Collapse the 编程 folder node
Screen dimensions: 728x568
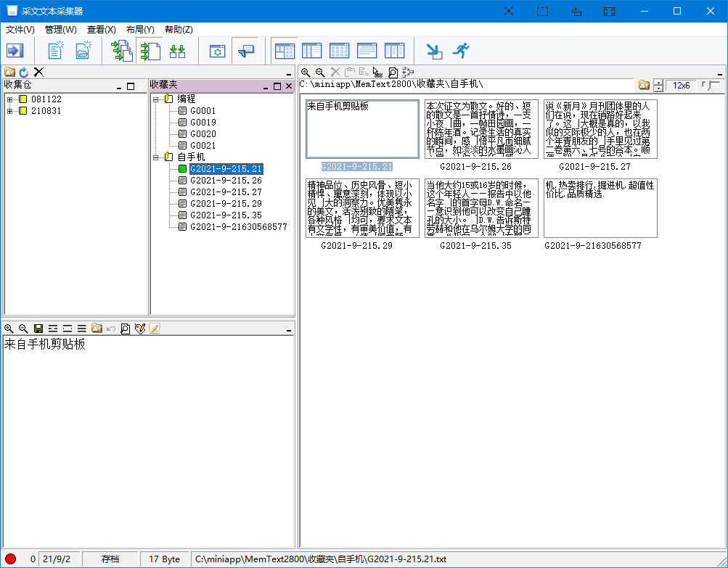pos(155,99)
